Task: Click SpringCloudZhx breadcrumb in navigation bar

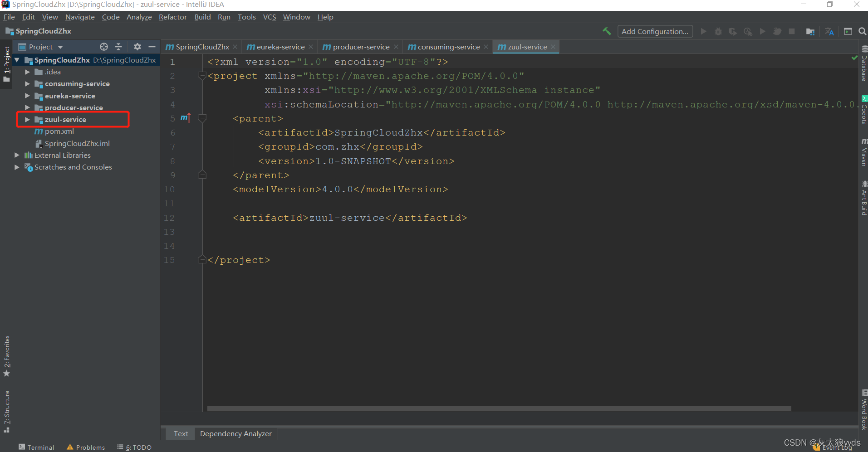Action: (39, 31)
